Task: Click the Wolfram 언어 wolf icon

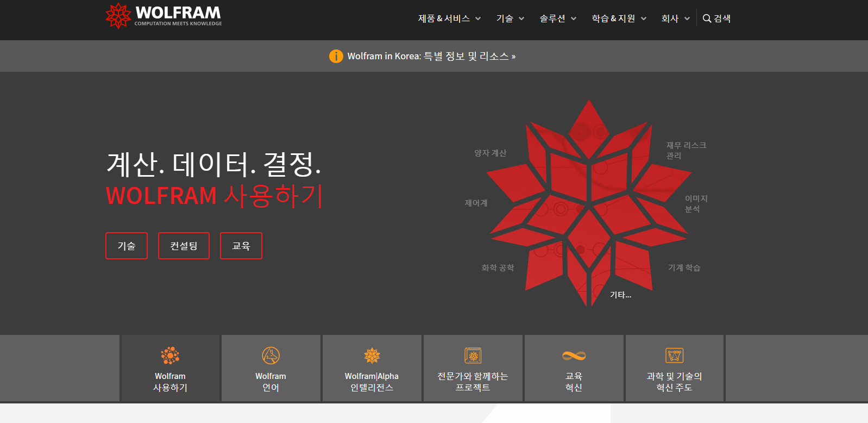Action: coord(271,356)
